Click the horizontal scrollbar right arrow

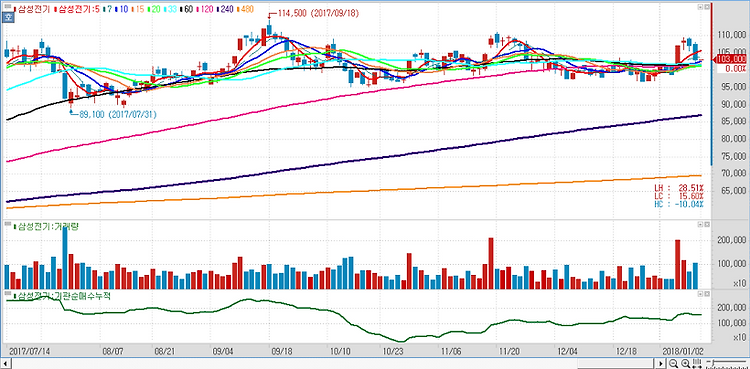661,363
